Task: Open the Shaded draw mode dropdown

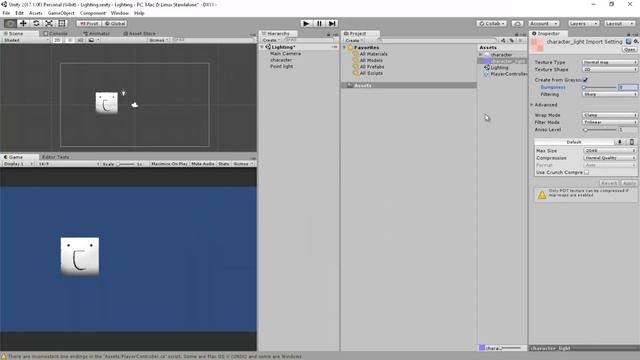Action: point(25,40)
